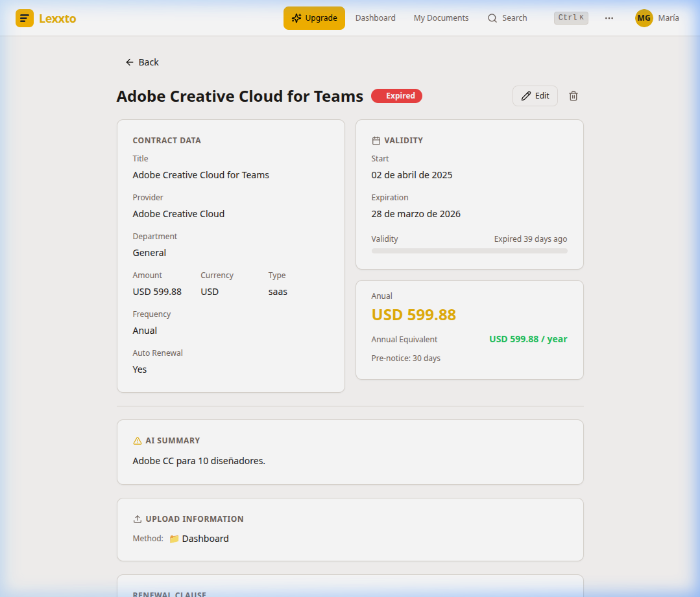Click the Currency value USD
The width and height of the screenshot is (700, 597).
point(210,292)
